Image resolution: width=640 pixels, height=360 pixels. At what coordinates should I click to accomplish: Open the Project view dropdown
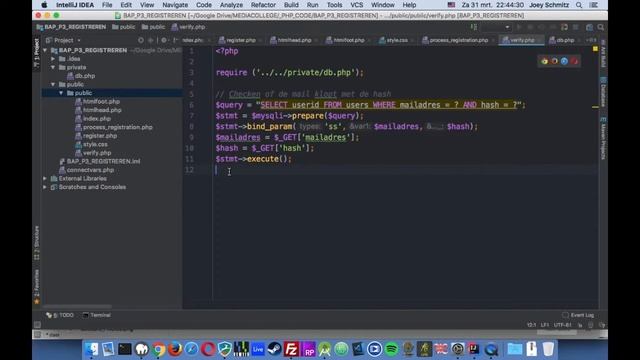click(x=64, y=40)
